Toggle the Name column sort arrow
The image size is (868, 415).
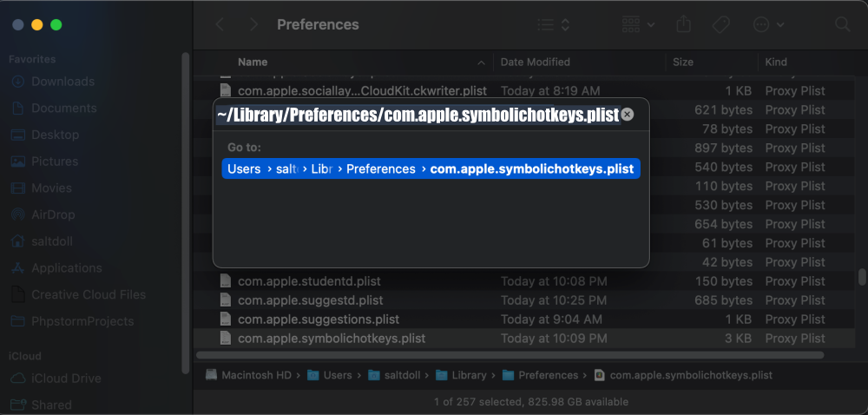[482, 63]
